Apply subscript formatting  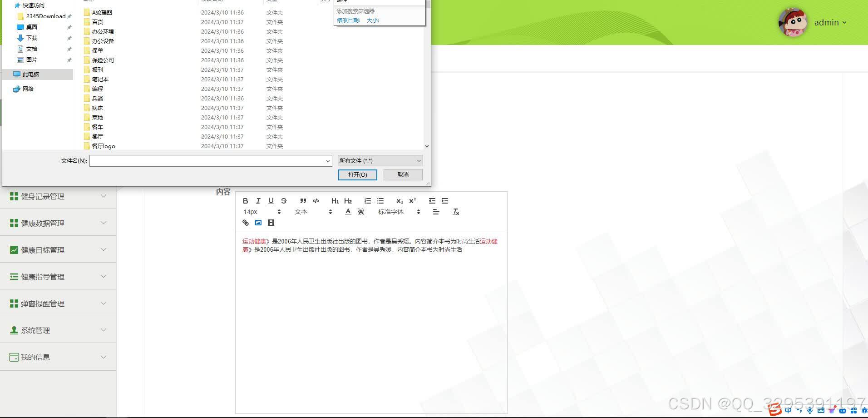399,201
